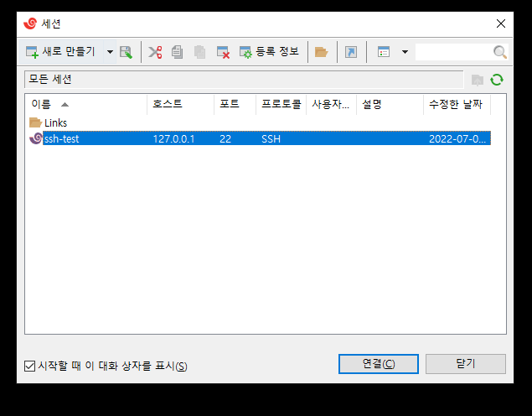Screen dimensions: 532x416
Task: Sort by 프로토콜 column header
Action: point(281,104)
